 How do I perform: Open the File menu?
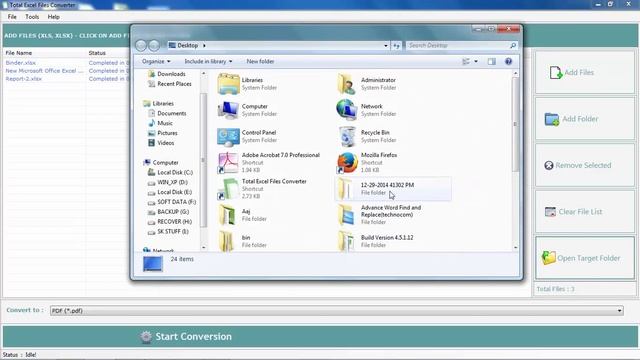tap(12, 17)
